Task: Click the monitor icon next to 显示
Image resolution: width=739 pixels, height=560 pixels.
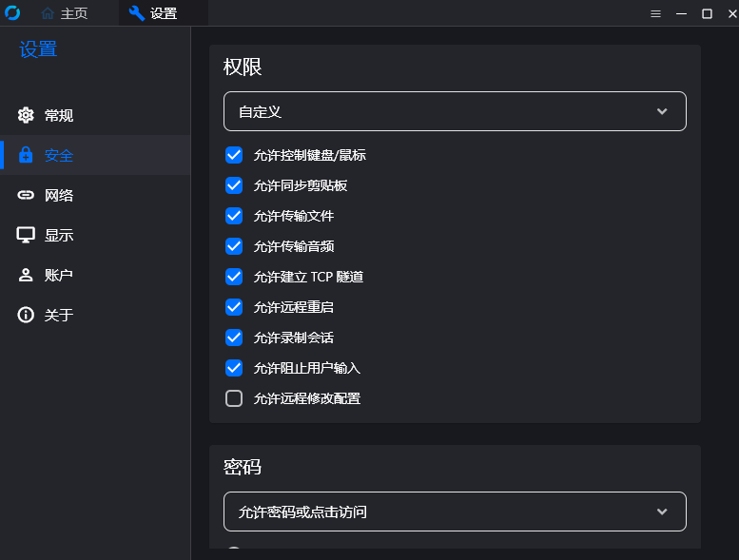Action: [26, 235]
